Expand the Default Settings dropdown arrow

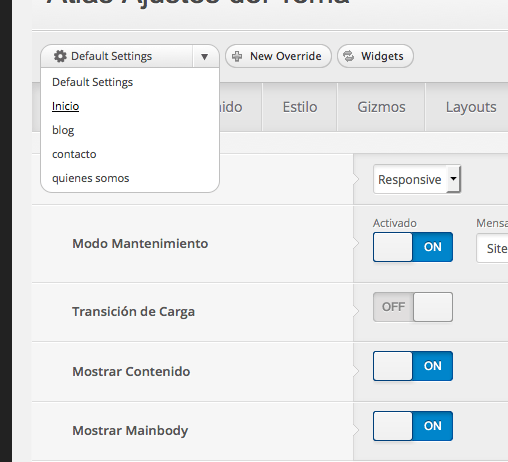(x=205, y=57)
